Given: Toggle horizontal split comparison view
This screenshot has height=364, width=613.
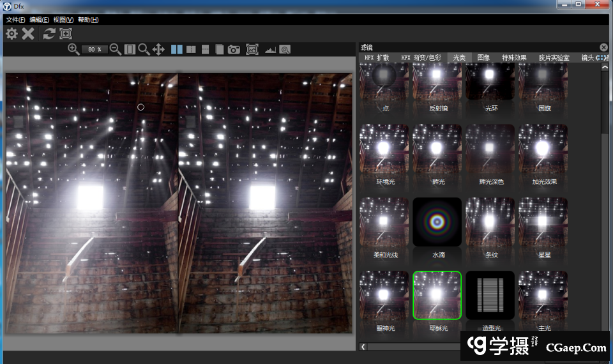Looking at the screenshot, I should 206,49.
